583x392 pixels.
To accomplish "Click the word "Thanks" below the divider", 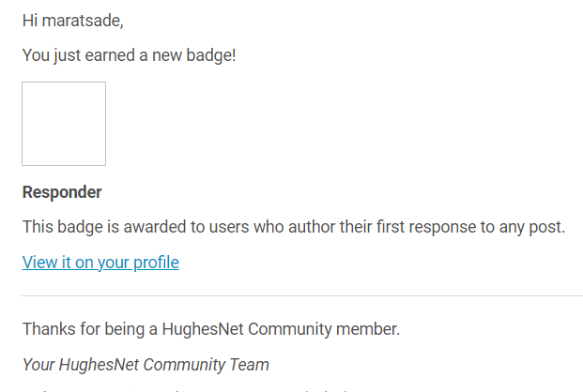I will 47,329.
